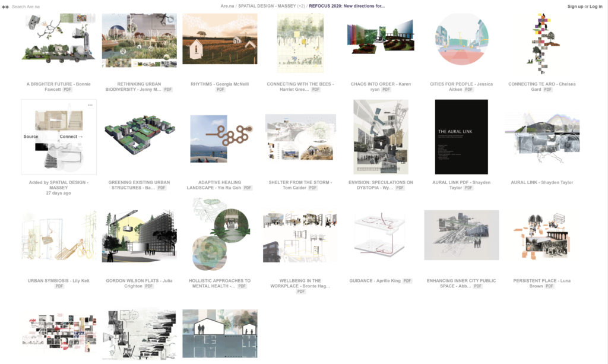
Task: Click the ENHANCING INNER CITY PUBLIC SPACE title
Action: pyautogui.click(x=461, y=283)
